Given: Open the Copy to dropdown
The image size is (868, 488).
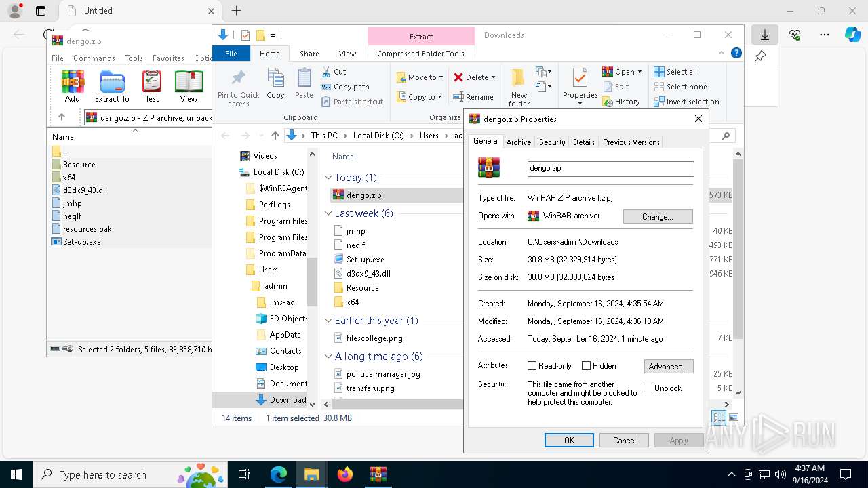Looking at the screenshot, I should click(x=420, y=97).
